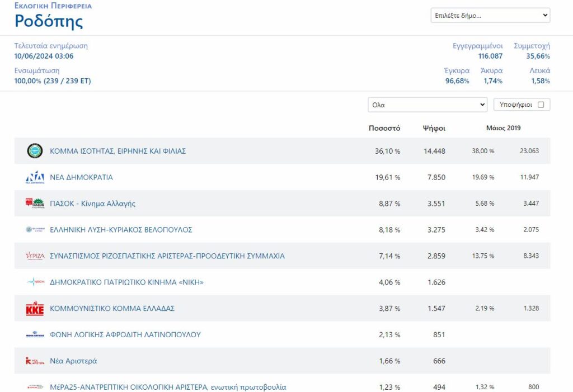Click the ΣΥΡΙΖΑ party logo
This screenshot has width=573, height=392.
tap(35, 256)
